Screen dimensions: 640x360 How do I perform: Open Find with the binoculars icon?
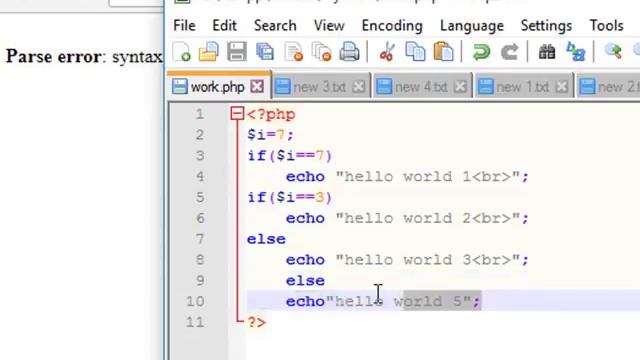pyautogui.click(x=547, y=52)
